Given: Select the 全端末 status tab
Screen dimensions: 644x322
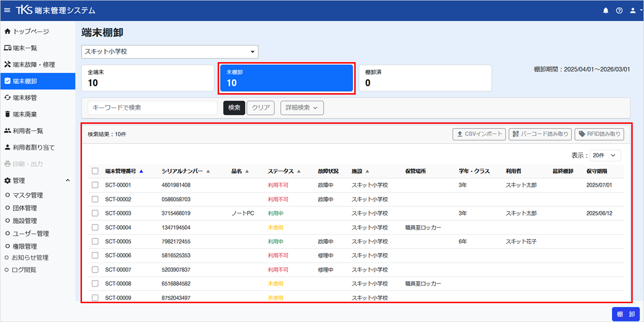Looking at the screenshot, I should [x=148, y=78].
